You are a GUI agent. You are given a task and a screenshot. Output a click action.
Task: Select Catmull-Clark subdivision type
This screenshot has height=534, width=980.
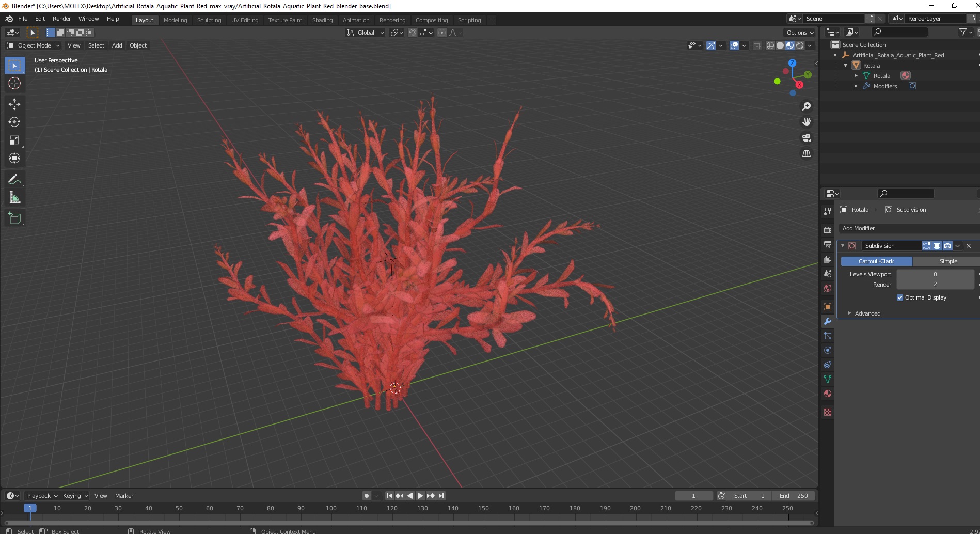coord(876,261)
